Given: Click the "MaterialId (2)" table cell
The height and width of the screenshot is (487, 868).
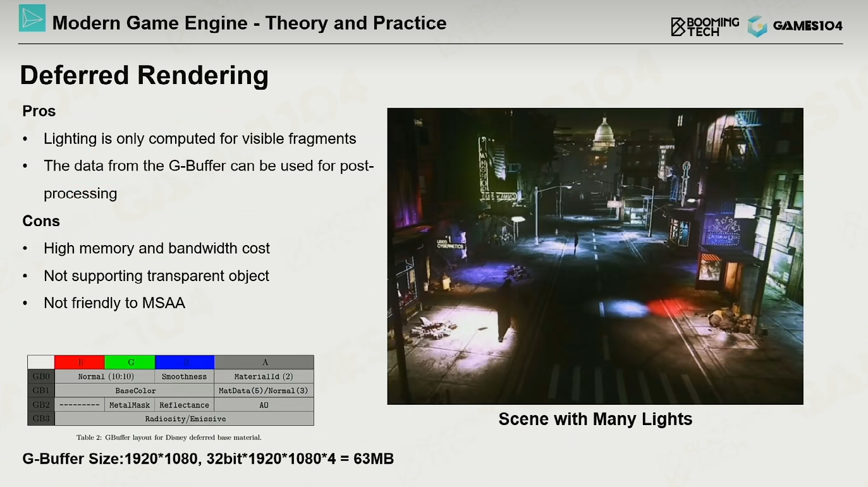Looking at the screenshot, I should pyautogui.click(x=264, y=376).
